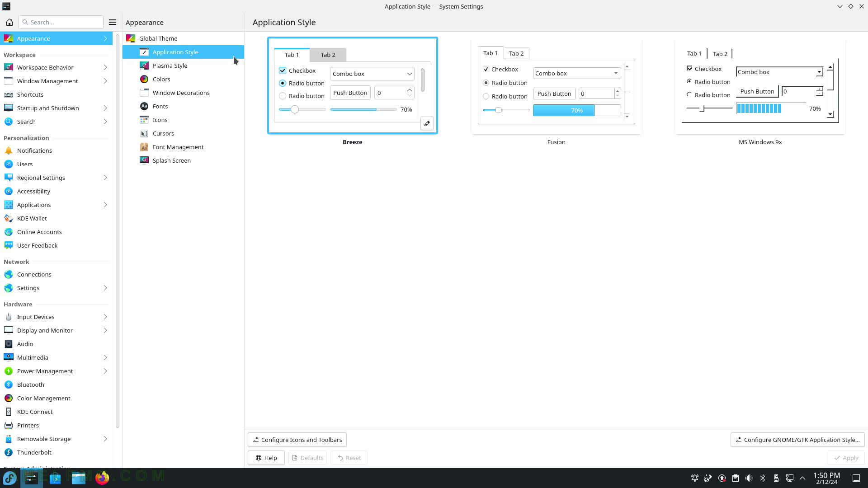Open the Colors settings icon
The height and width of the screenshot is (488, 868).
[144, 79]
